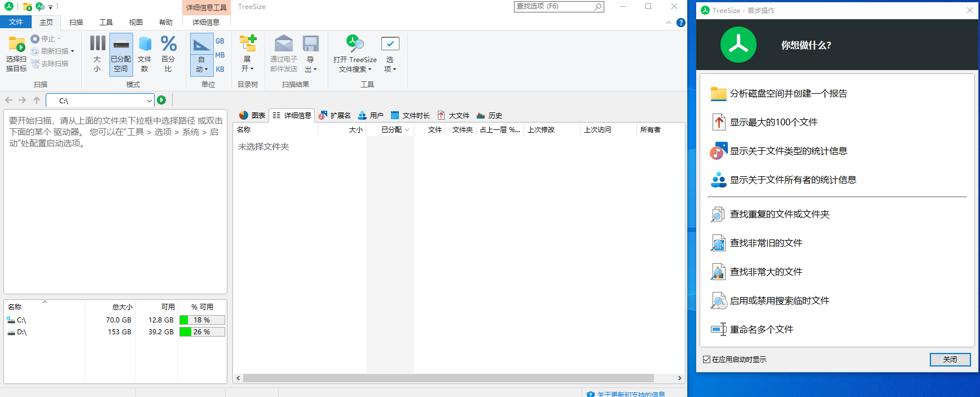Open the 用户 users tab
This screenshot has width=980, height=397.
point(371,115)
